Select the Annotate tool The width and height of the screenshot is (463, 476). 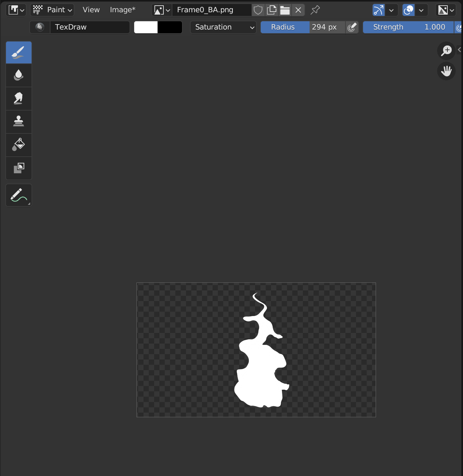coord(19,195)
